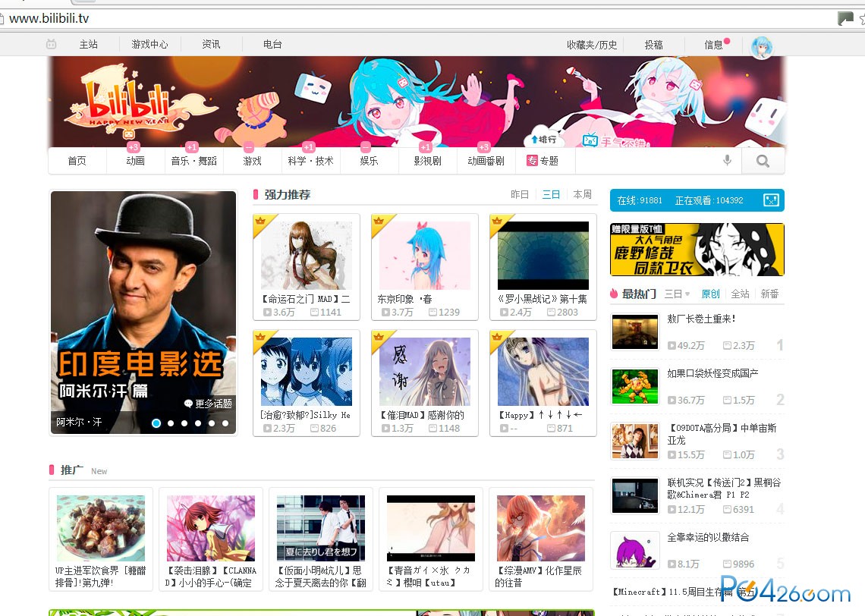Open 信息 messages
The height and width of the screenshot is (616, 865).
tap(713, 45)
